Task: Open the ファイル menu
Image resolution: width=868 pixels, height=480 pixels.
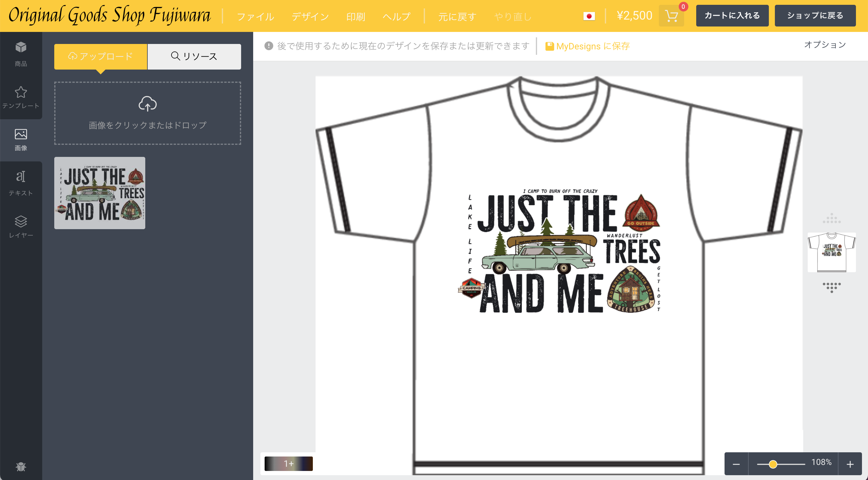Action: pos(255,17)
